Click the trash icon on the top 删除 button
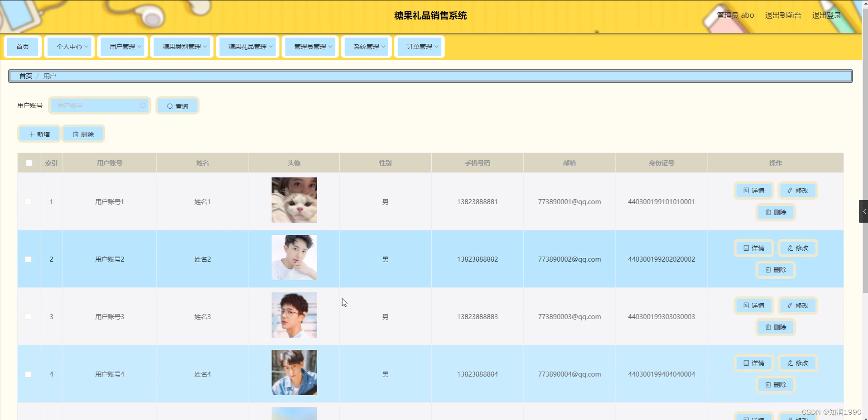Screen dimensions: 868x420 (76, 134)
